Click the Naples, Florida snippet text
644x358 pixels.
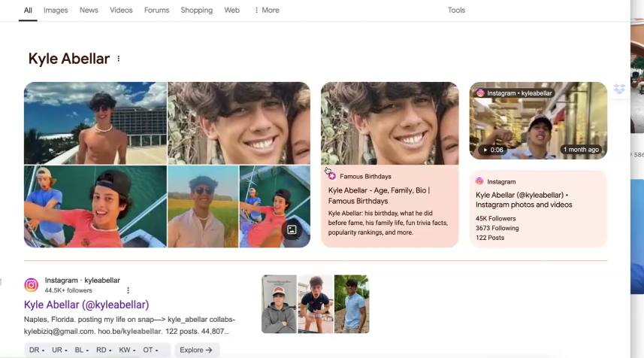pos(129,325)
